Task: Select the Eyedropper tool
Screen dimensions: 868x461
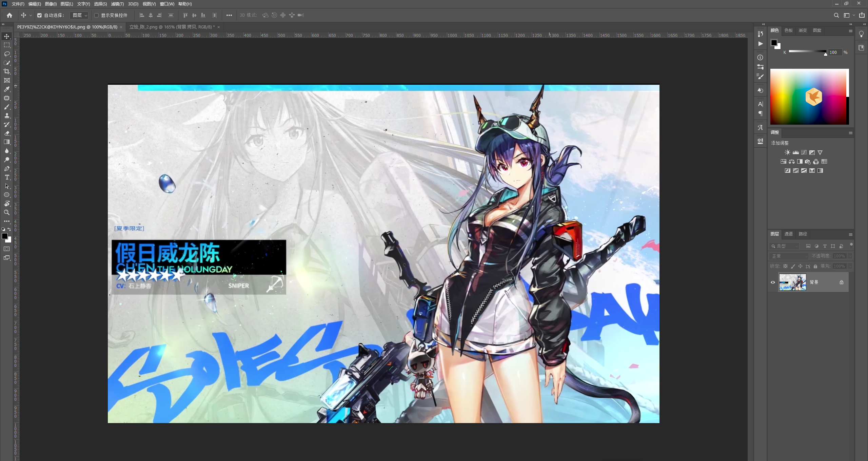Action: 7,89
